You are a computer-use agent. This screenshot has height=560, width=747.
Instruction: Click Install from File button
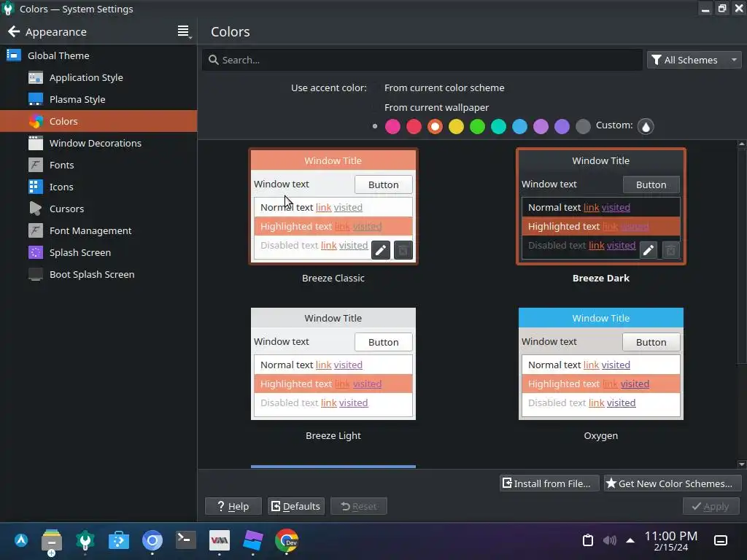549,483
